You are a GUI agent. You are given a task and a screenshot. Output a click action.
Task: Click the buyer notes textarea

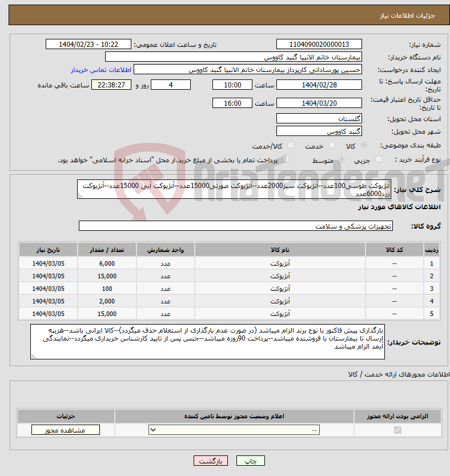pyautogui.click(x=207, y=342)
